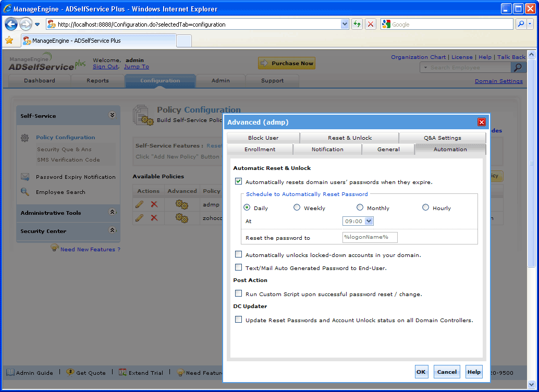Click the Google search input box
The width and height of the screenshot is (539, 392).
click(x=447, y=24)
